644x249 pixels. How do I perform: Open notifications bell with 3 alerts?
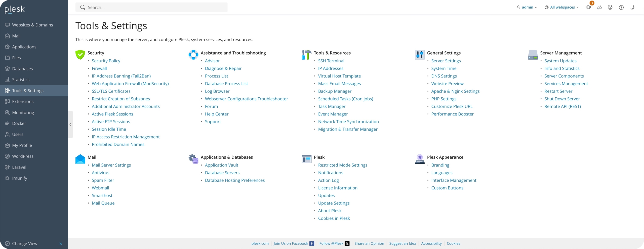588,7
